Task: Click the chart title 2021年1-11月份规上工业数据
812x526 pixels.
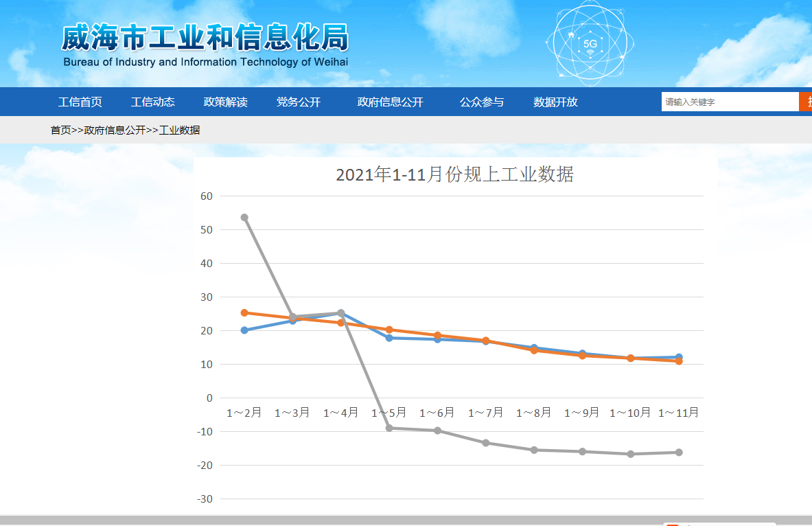Action: tap(454, 175)
